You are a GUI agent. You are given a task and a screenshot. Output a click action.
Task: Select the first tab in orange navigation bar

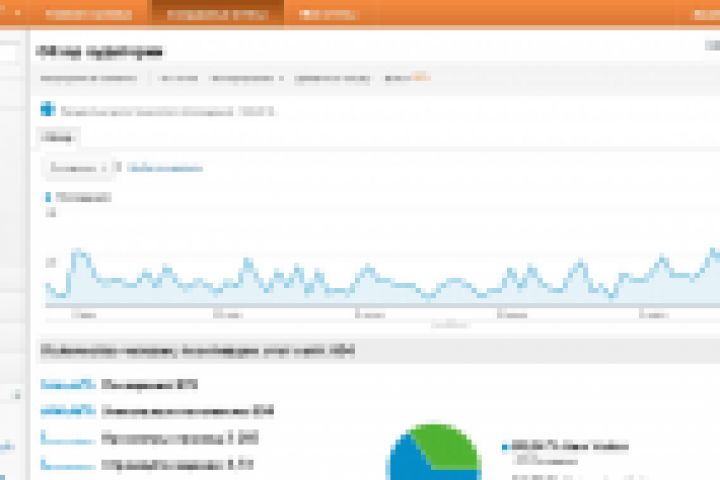point(89,14)
